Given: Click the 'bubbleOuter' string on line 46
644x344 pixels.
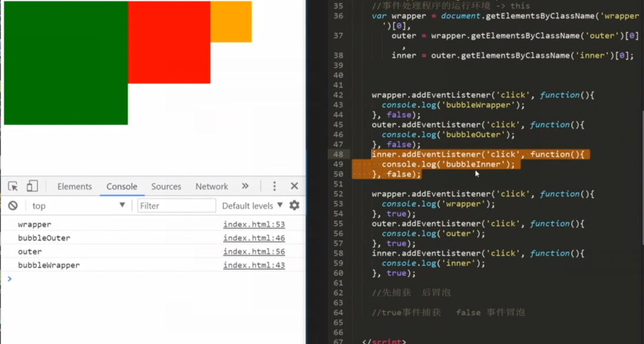Looking at the screenshot, I should point(473,134).
